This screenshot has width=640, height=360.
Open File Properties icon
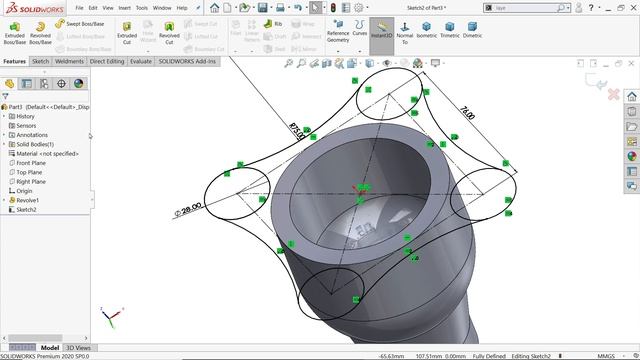click(346, 7)
